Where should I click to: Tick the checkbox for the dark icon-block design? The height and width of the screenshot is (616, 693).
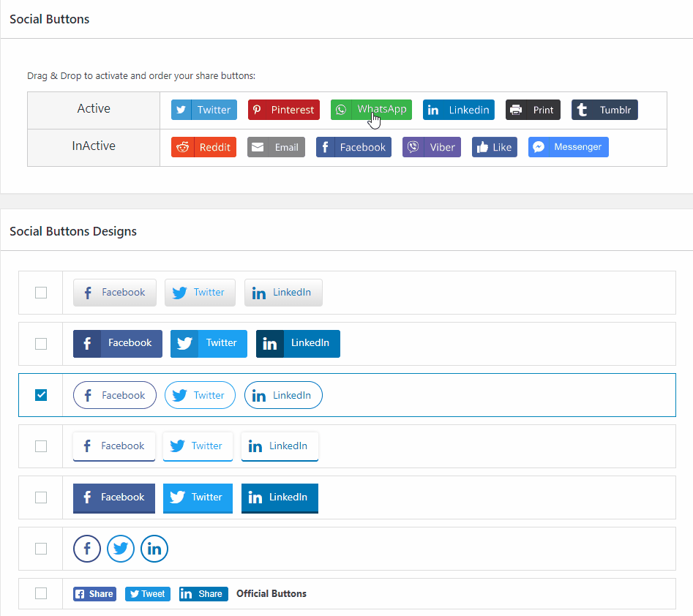coord(41,344)
